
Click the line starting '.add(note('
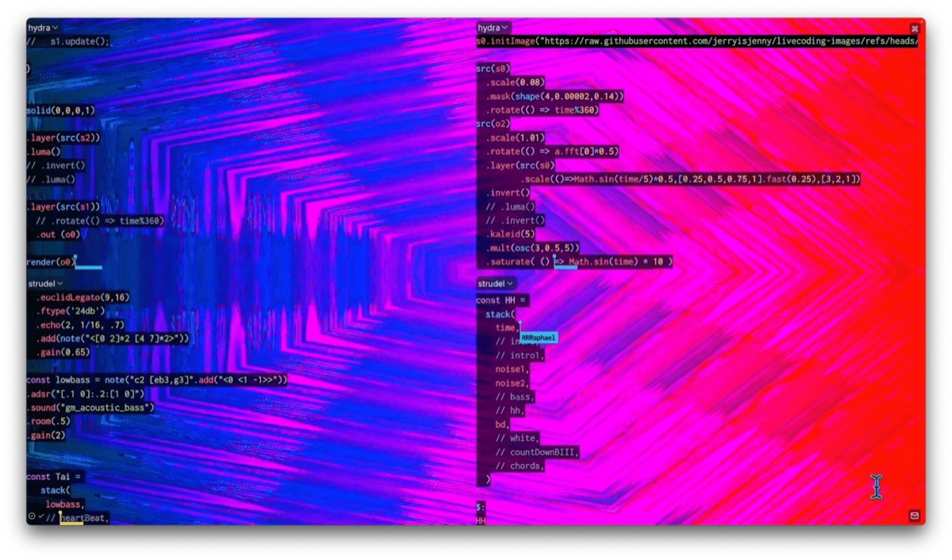[x=113, y=339]
